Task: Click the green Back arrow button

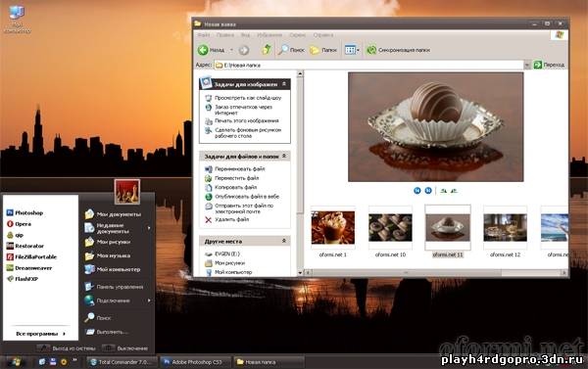Action: click(203, 50)
